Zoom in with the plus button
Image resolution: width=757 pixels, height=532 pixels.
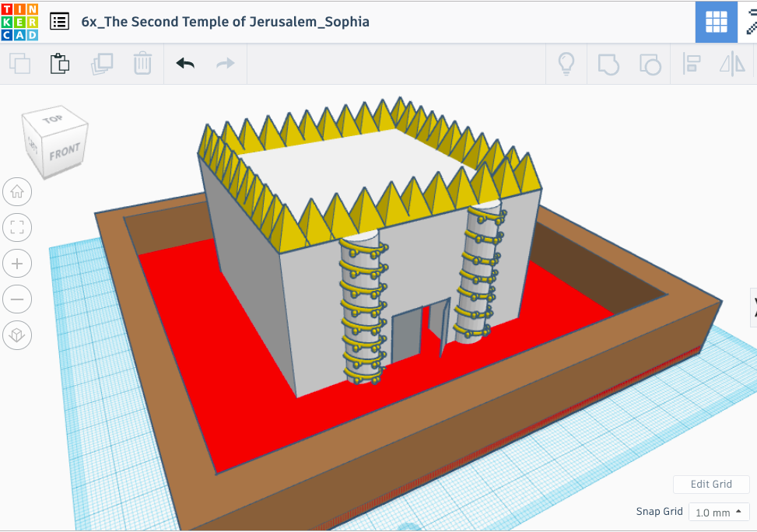point(17,264)
